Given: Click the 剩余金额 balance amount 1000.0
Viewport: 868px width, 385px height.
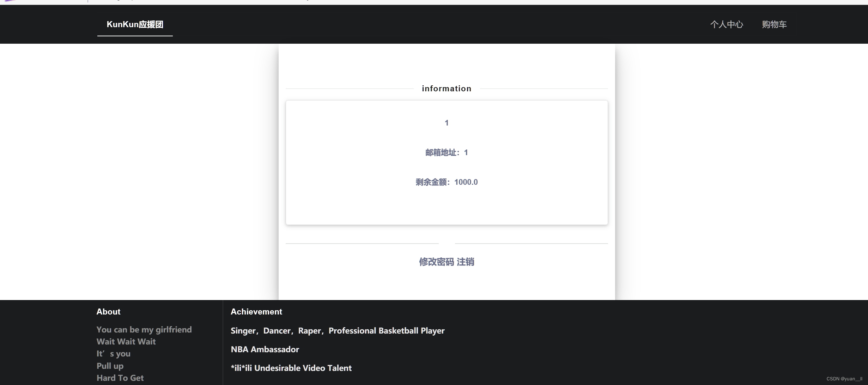Looking at the screenshot, I should 466,182.
